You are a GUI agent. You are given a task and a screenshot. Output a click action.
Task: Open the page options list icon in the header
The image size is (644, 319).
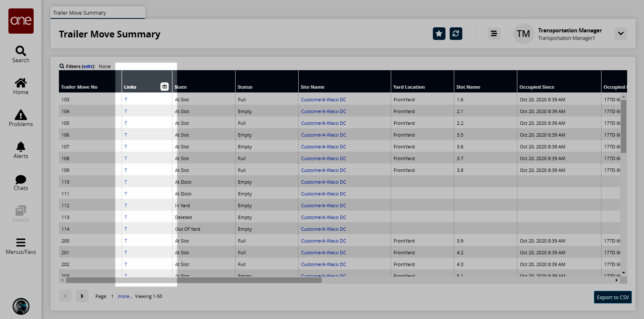[494, 34]
